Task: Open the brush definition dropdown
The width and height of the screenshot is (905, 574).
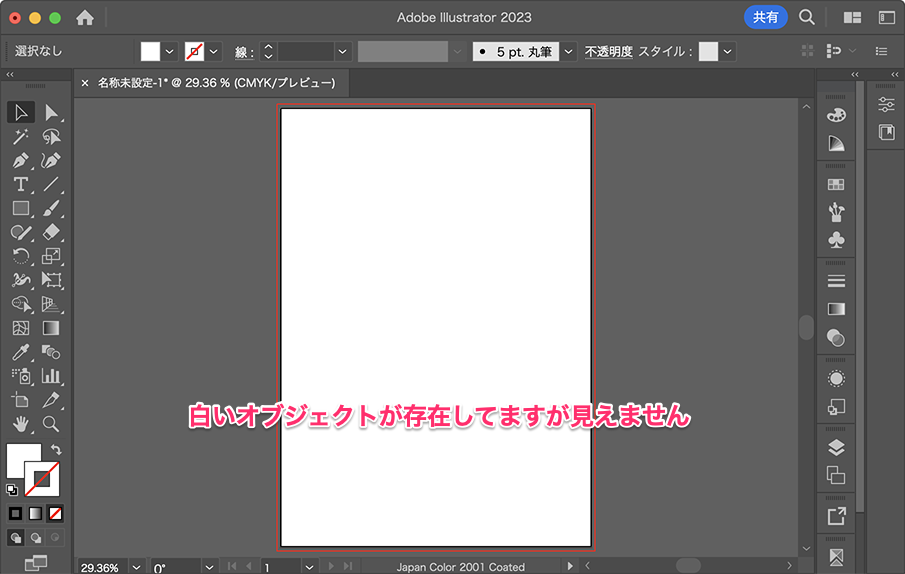Action: (x=568, y=51)
